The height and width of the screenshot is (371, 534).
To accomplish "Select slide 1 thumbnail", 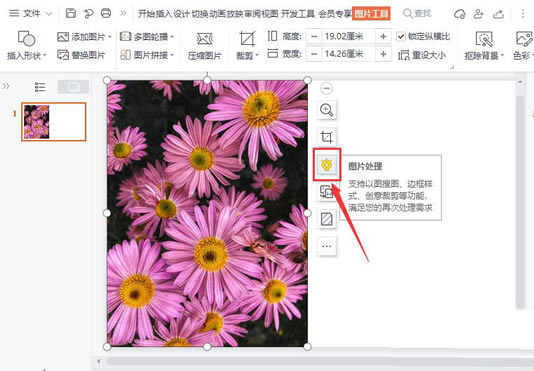I will point(54,122).
